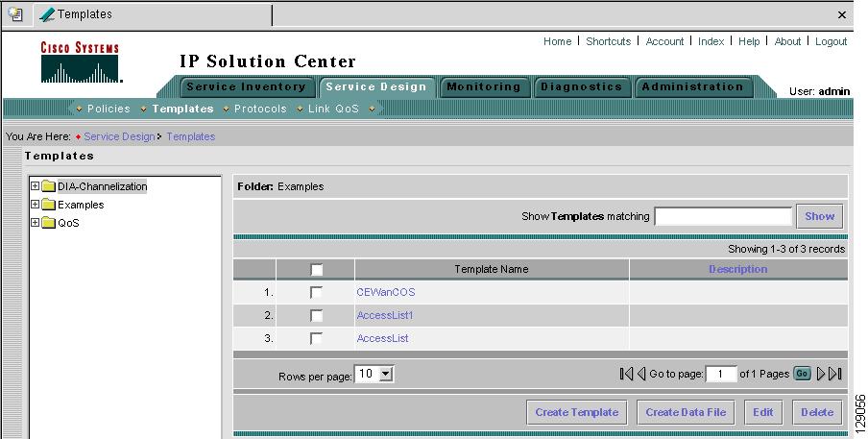The height and width of the screenshot is (439, 868).
Task: Click the Show Templates matching text field
Action: click(x=723, y=216)
